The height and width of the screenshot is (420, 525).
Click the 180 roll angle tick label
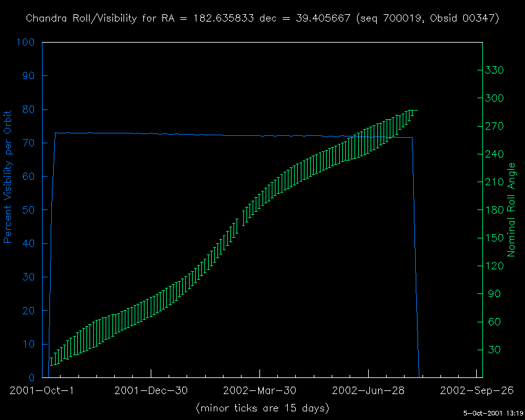(x=495, y=210)
